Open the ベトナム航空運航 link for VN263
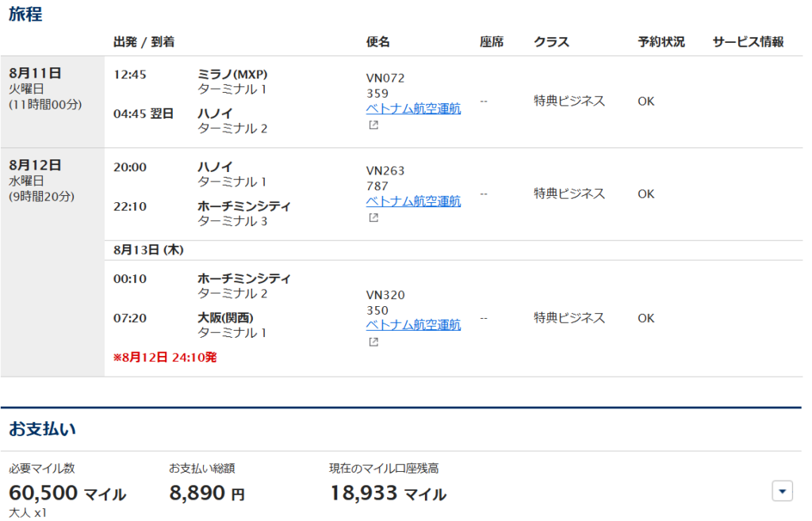The width and height of the screenshot is (812, 521). click(x=413, y=201)
